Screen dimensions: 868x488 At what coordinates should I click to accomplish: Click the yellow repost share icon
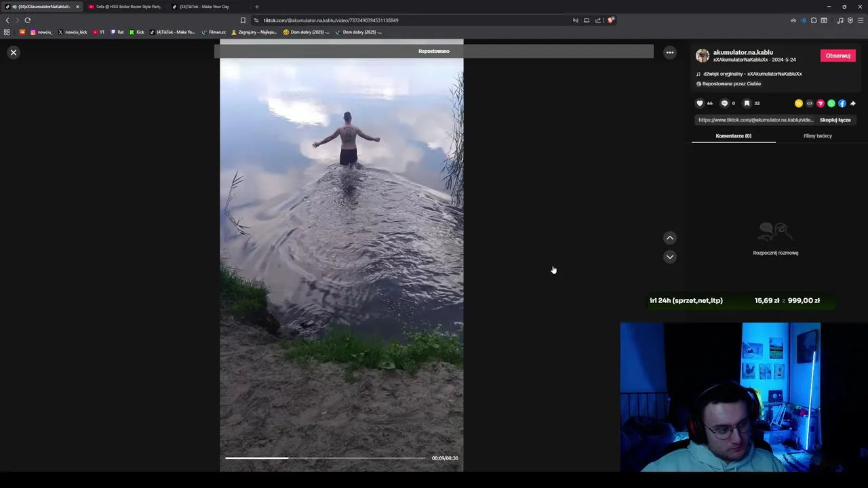coord(799,103)
